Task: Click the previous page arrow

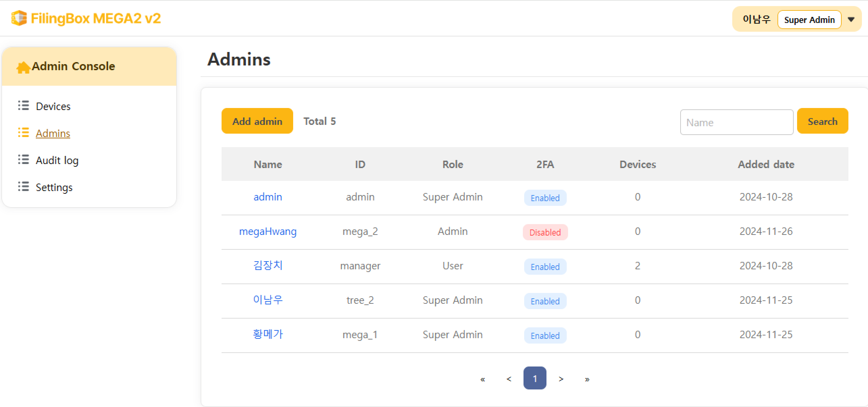Action: pos(509,379)
